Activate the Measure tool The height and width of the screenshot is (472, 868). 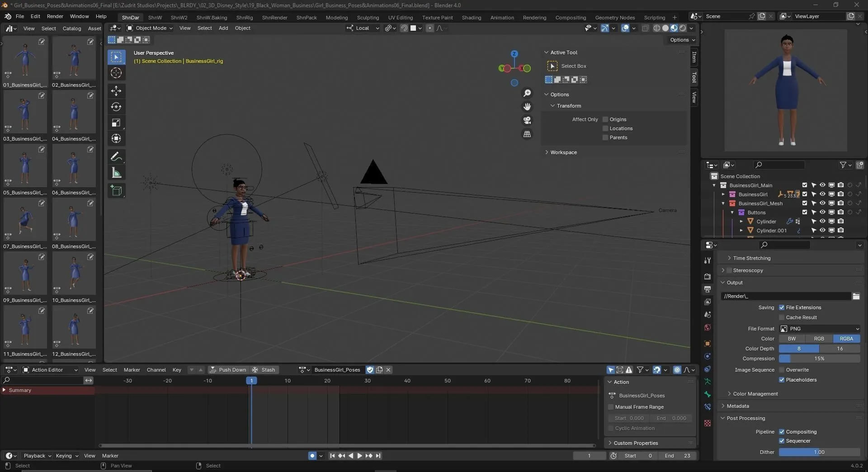click(116, 172)
